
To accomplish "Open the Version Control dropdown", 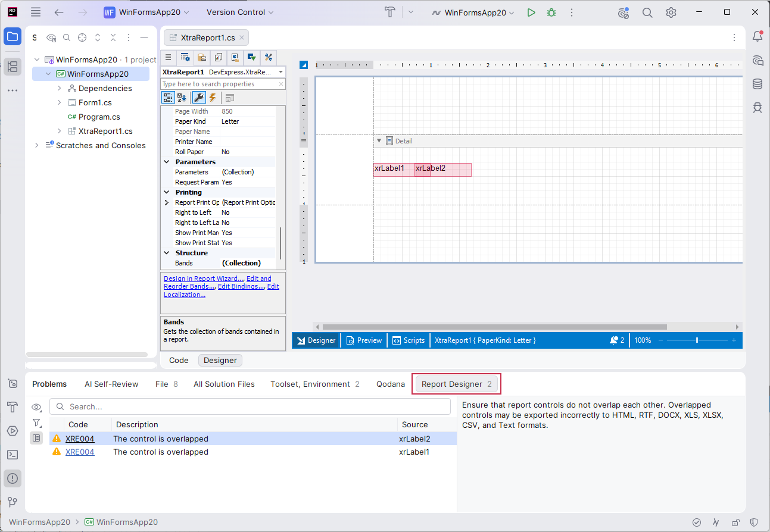I will tap(240, 12).
